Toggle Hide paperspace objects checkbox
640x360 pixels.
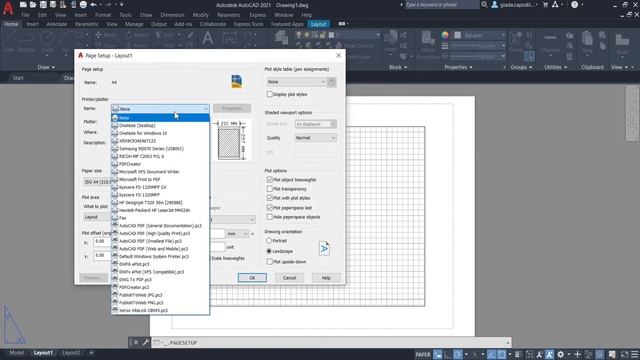click(x=269, y=217)
